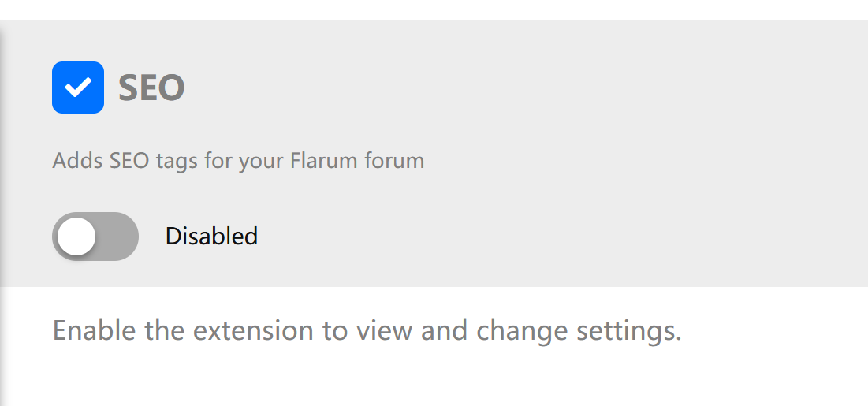The width and height of the screenshot is (868, 406).
Task: Click "Enable the extension to view and change settings."
Action: [367, 331]
